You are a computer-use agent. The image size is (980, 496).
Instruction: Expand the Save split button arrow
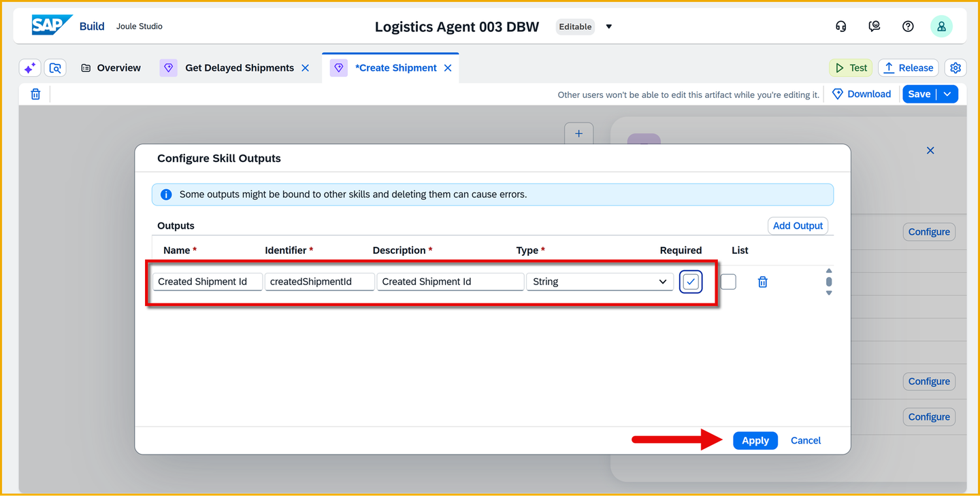947,95
